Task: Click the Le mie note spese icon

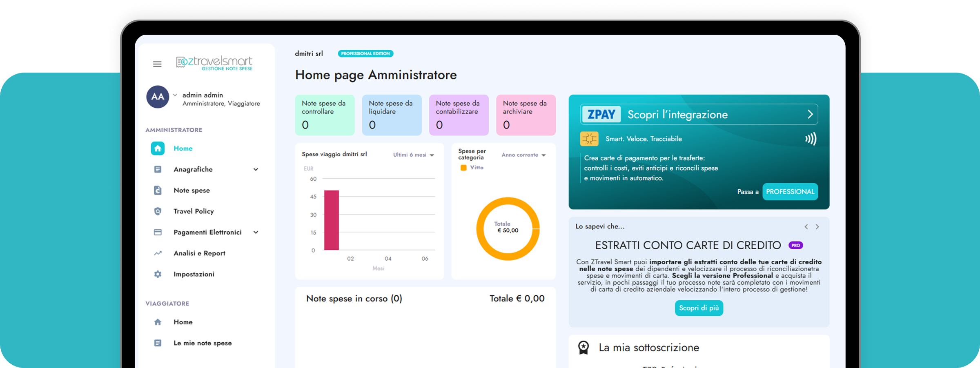Action: pos(158,343)
